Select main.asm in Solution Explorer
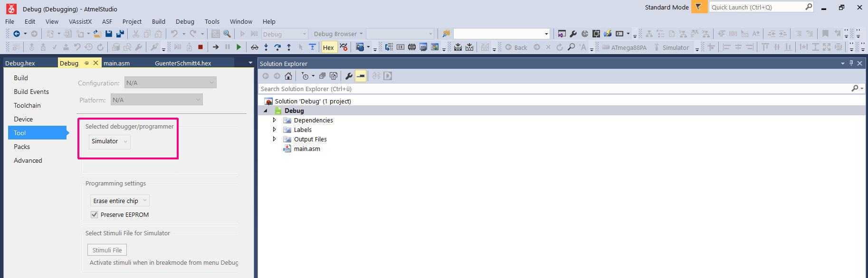The image size is (868, 278). click(307, 148)
